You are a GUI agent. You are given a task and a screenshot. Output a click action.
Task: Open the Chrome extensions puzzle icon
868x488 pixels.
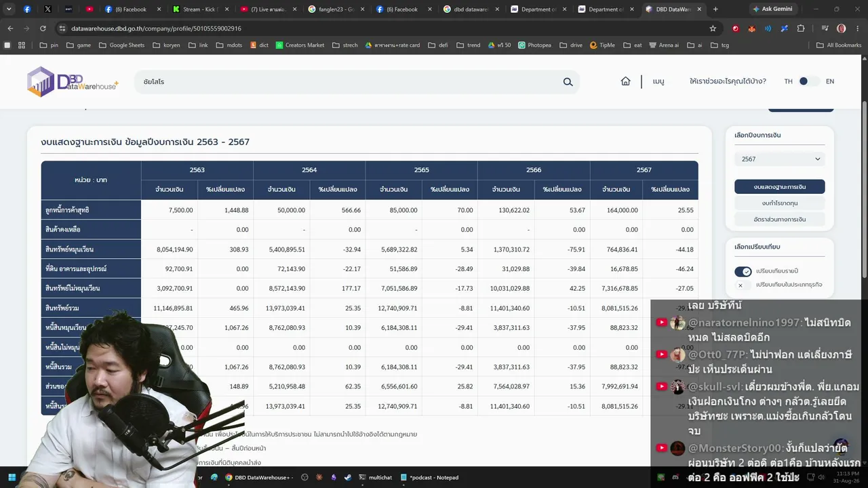point(801,28)
